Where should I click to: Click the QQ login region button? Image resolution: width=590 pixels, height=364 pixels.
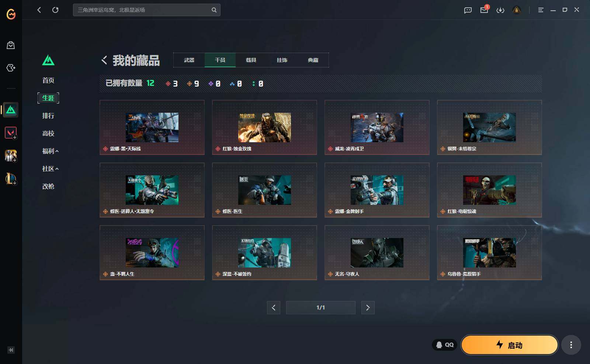445,345
